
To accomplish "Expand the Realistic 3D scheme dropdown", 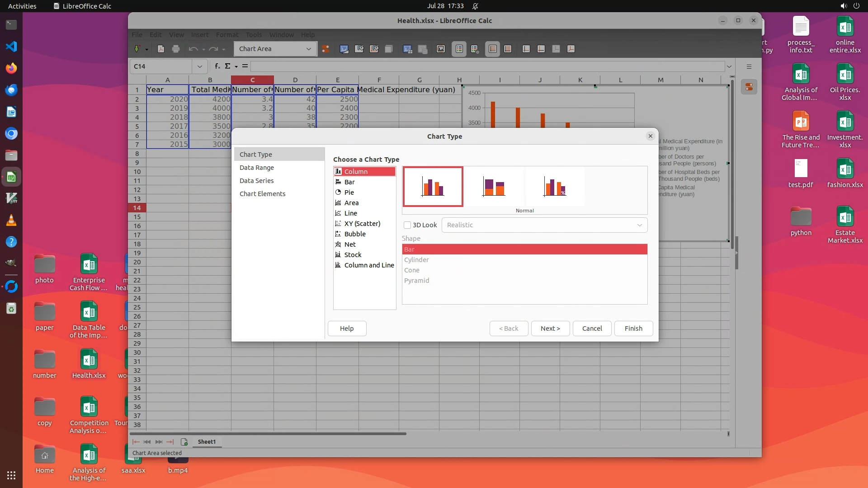I will click(x=639, y=225).
